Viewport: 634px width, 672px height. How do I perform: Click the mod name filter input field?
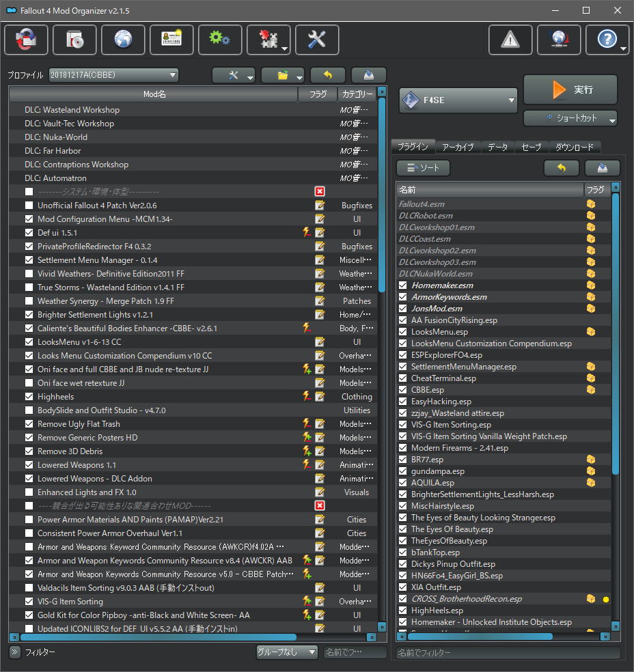355,652
